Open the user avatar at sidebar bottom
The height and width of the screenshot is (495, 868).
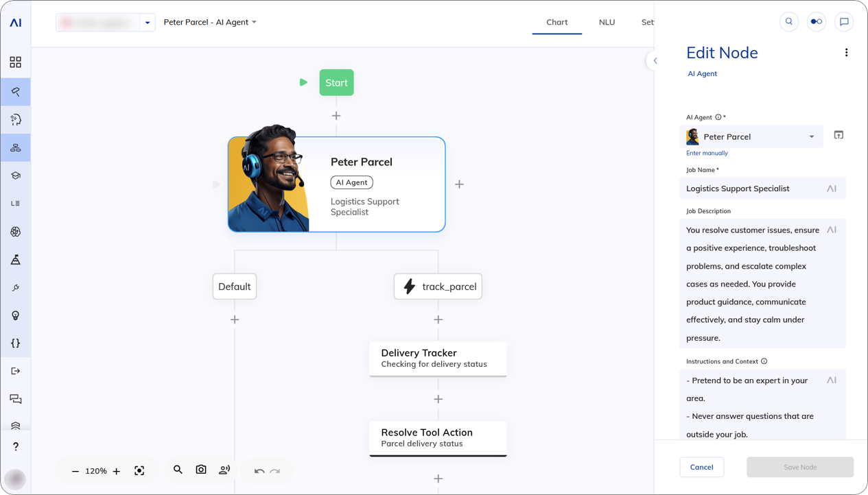click(x=15, y=479)
